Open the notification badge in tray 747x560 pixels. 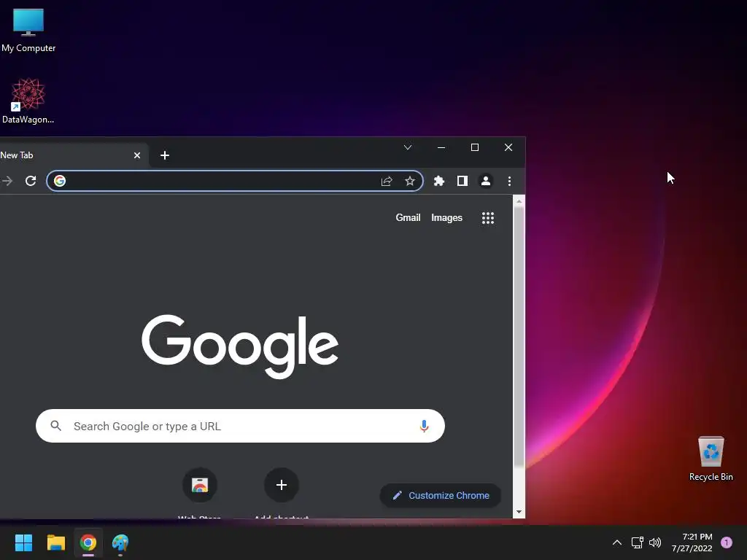pyautogui.click(x=727, y=542)
